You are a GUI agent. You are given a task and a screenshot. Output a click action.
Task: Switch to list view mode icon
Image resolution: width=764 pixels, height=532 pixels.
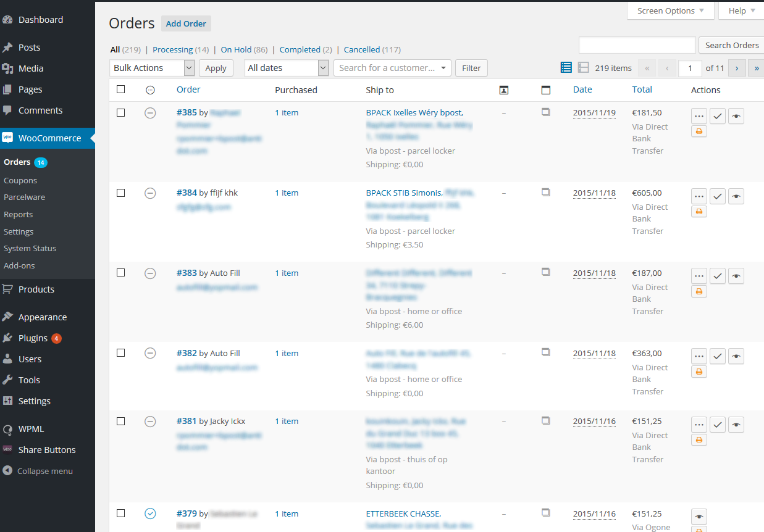click(x=566, y=68)
